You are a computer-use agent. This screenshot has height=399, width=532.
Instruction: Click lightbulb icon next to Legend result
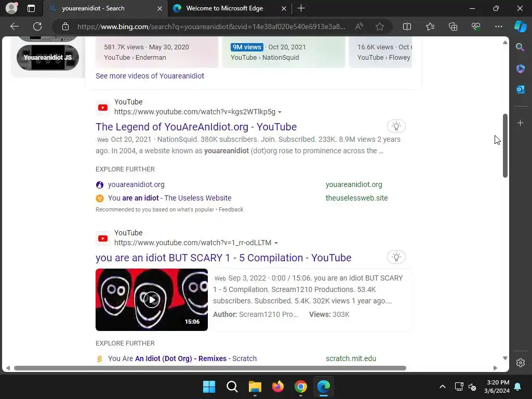(x=396, y=126)
